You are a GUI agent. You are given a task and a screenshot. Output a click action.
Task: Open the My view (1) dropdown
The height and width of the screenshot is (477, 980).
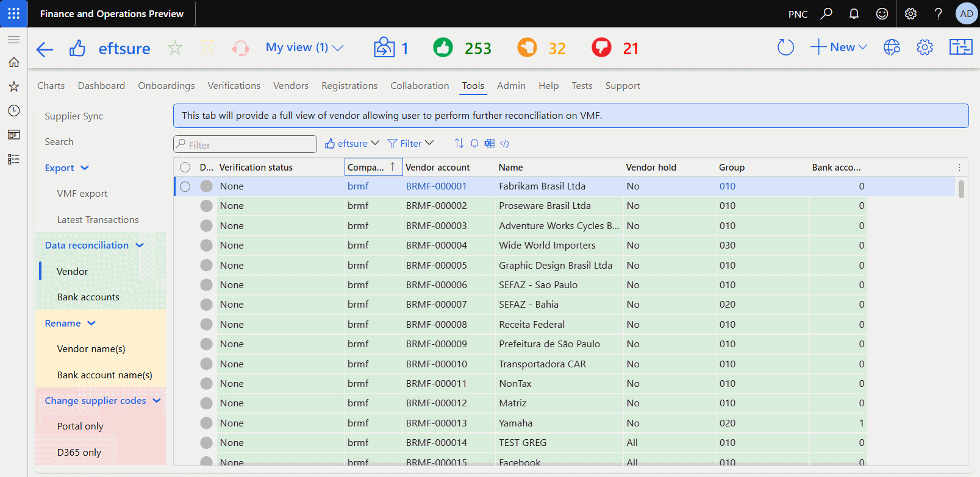point(304,48)
